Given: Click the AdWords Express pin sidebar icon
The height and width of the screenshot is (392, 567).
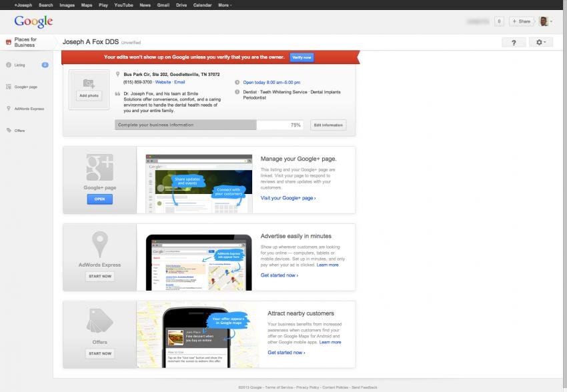Looking at the screenshot, I should (9, 109).
